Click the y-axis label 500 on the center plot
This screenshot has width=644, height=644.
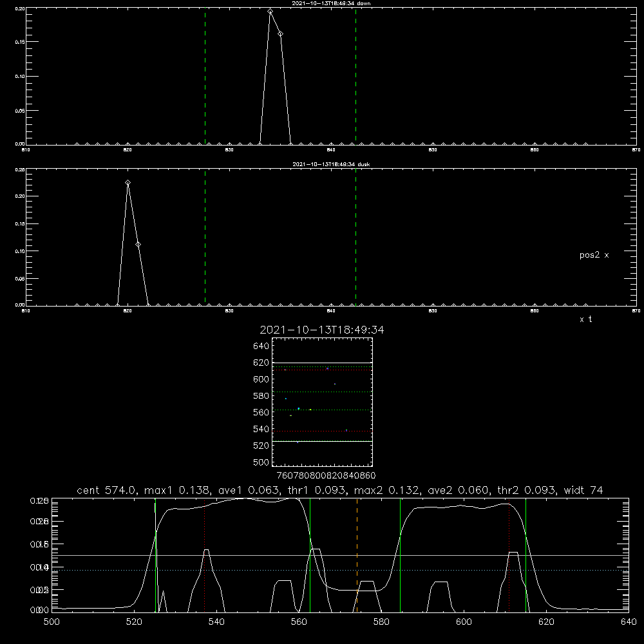tap(261, 462)
